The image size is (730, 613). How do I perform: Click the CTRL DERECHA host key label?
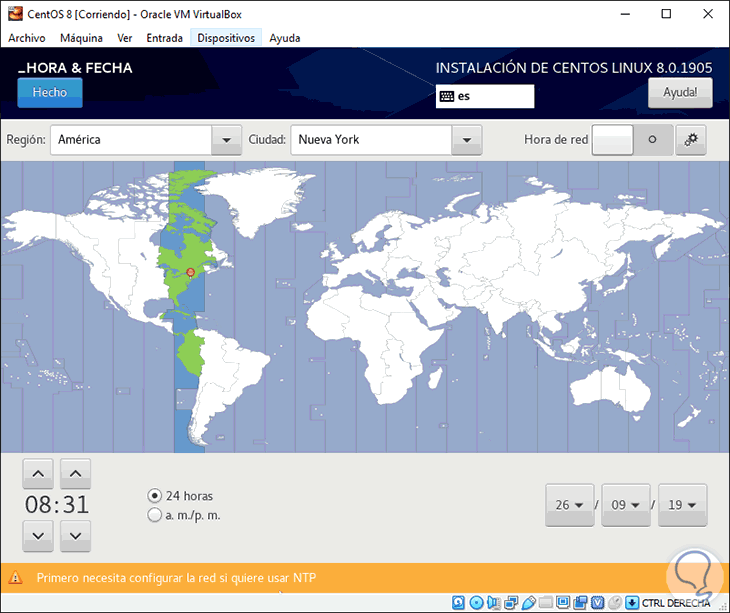pos(676,603)
